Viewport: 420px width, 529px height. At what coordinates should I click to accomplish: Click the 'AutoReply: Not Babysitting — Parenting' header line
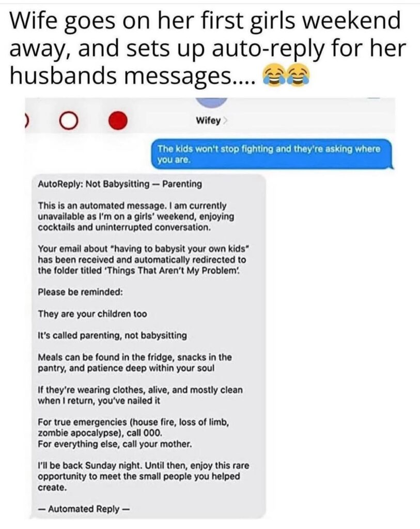point(120,184)
